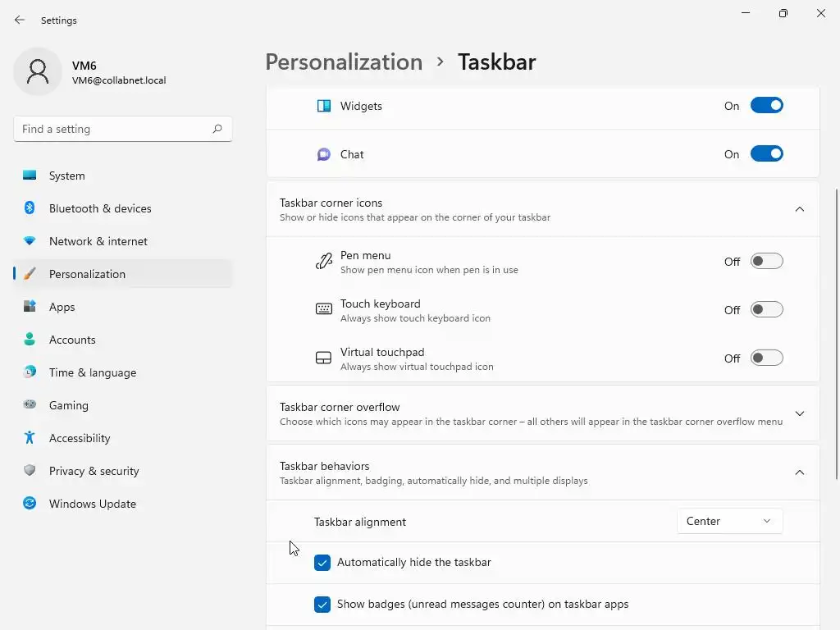Collapse the Taskbar behaviors section
Screen dimensions: 840x630
click(x=800, y=472)
